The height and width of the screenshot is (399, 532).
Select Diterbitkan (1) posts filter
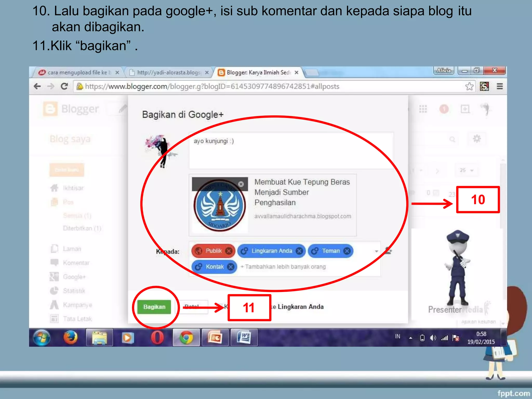(x=82, y=228)
